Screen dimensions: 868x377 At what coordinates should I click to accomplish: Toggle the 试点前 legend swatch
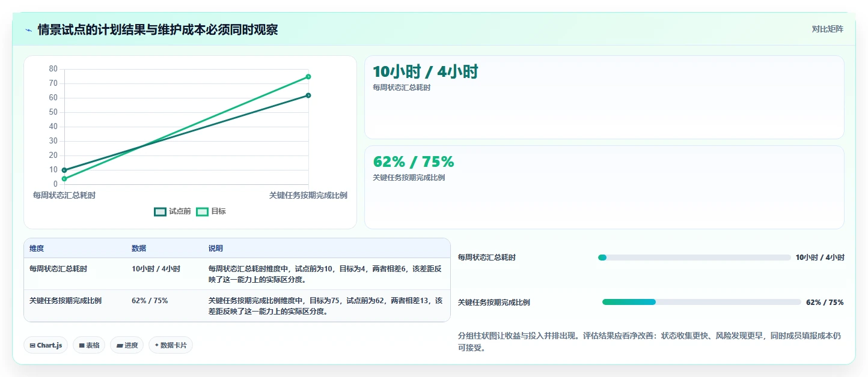click(160, 211)
